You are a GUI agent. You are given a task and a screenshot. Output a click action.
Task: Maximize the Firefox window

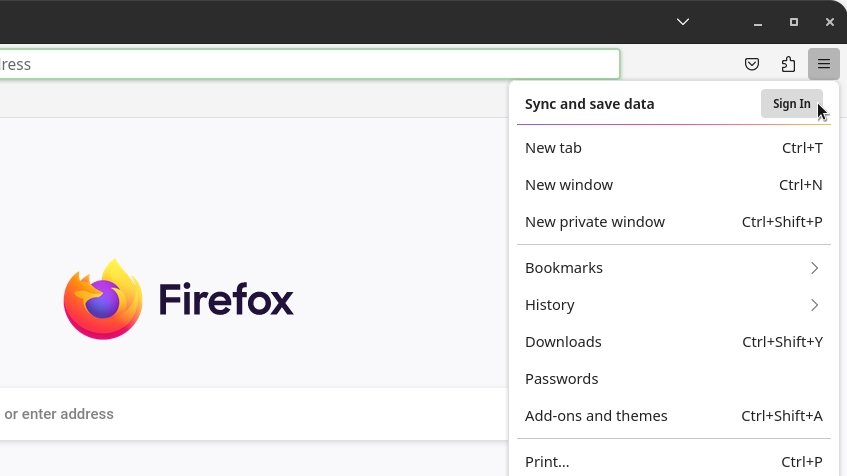point(794,22)
